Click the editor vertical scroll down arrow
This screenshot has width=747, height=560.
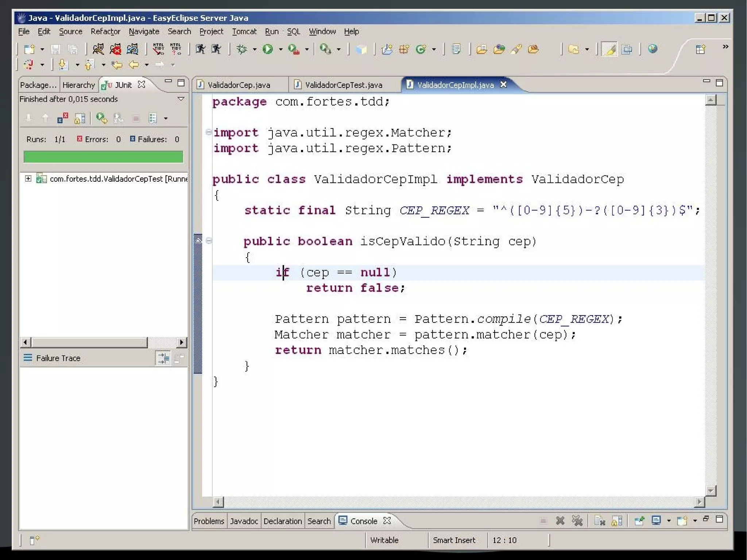tap(711, 491)
